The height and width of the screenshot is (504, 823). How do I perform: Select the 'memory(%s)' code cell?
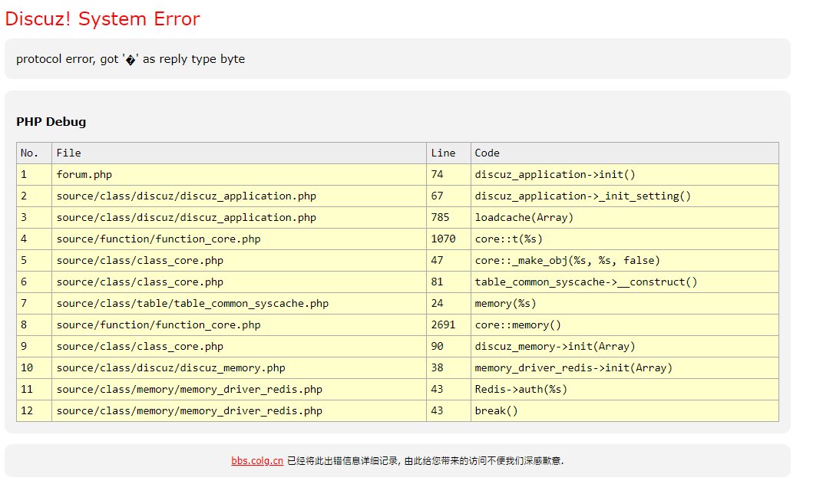point(625,304)
